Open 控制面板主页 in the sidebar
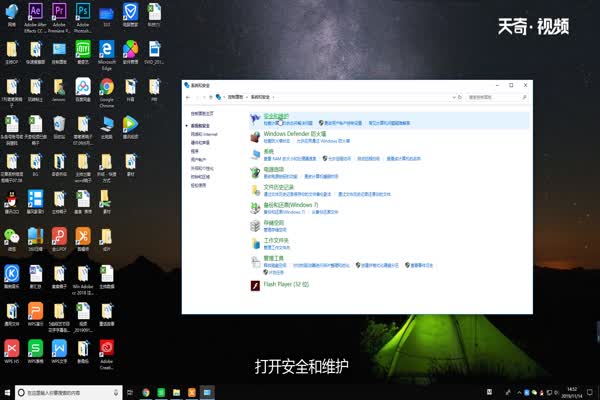The width and height of the screenshot is (600, 400). (x=202, y=114)
